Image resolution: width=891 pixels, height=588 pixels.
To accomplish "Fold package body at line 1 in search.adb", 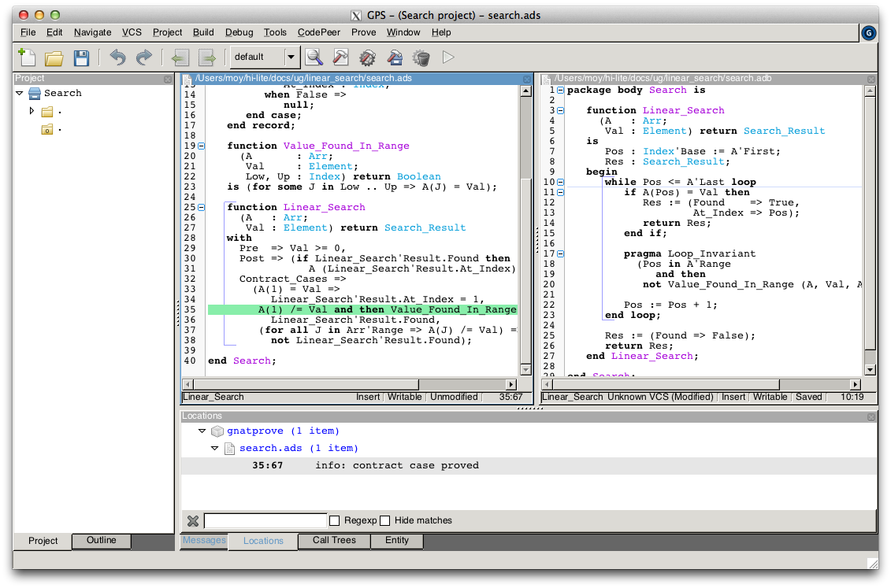I will [x=560, y=91].
